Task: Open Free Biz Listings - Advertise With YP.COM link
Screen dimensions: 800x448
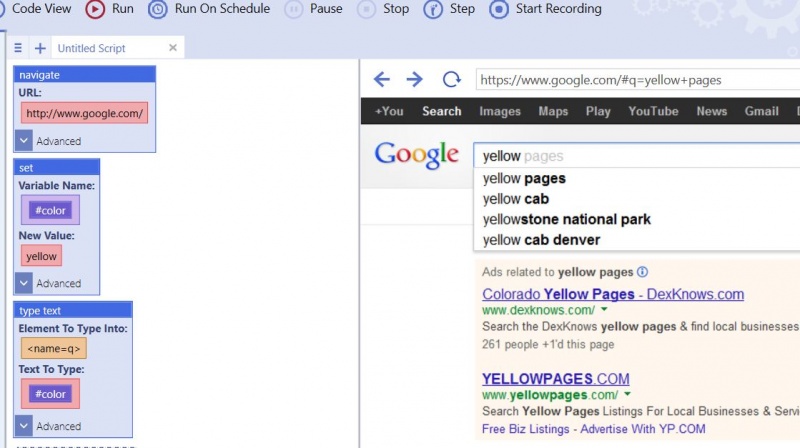Action: pos(593,429)
